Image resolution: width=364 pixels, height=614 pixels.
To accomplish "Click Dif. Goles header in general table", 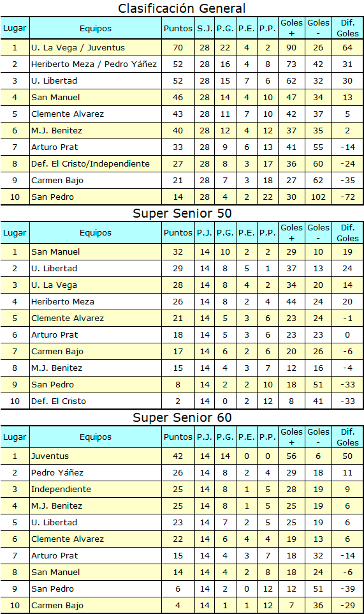I will coord(347,28).
